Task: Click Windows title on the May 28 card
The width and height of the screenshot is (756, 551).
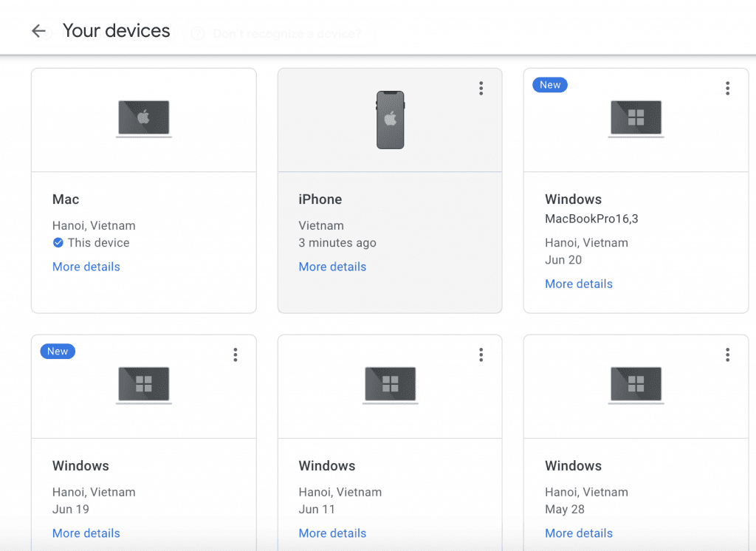Action: tap(573, 465)
